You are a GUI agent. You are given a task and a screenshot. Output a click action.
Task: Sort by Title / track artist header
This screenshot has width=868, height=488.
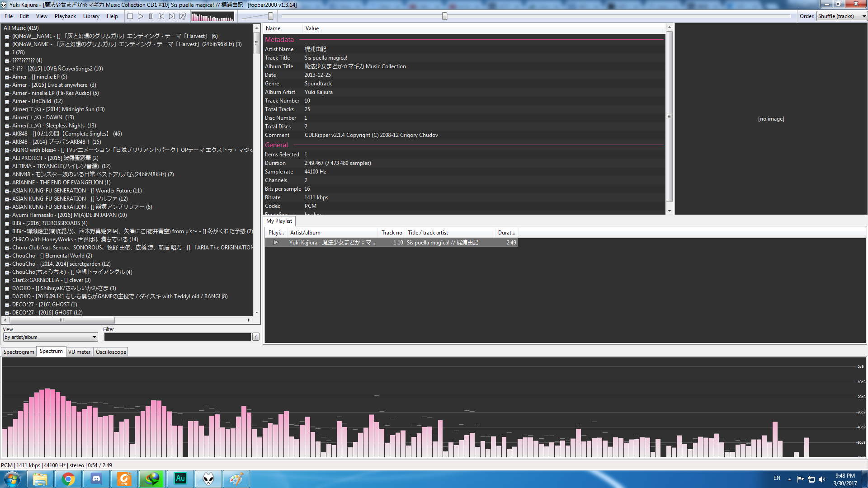tap(450, 233)
